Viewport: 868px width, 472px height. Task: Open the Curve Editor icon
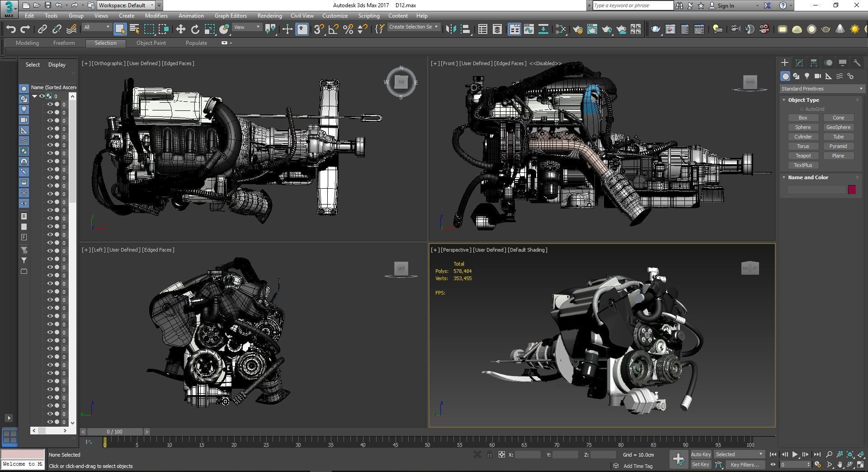(528, 29)
